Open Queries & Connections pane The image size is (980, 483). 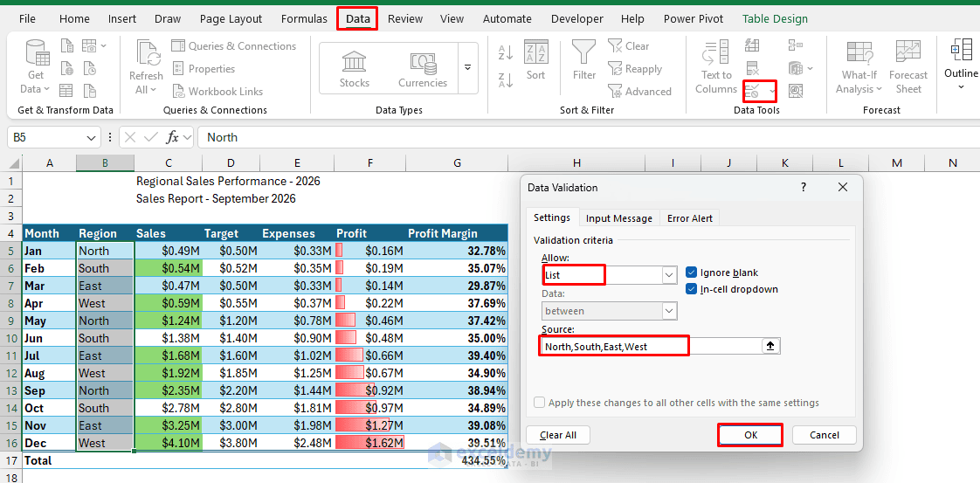point(234,45)
